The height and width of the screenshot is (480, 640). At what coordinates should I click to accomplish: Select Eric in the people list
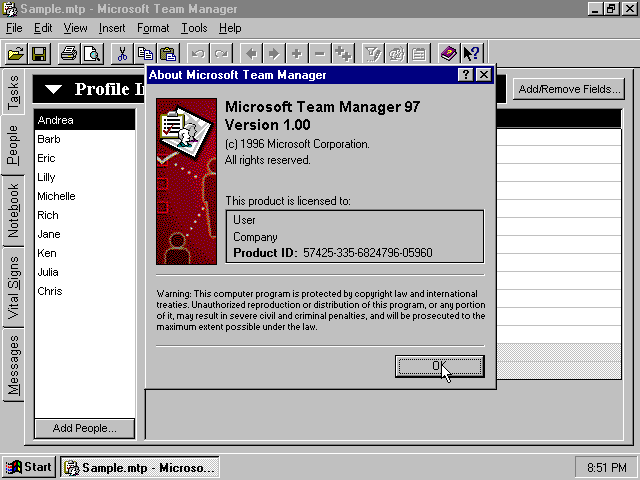tap(85, 158)
